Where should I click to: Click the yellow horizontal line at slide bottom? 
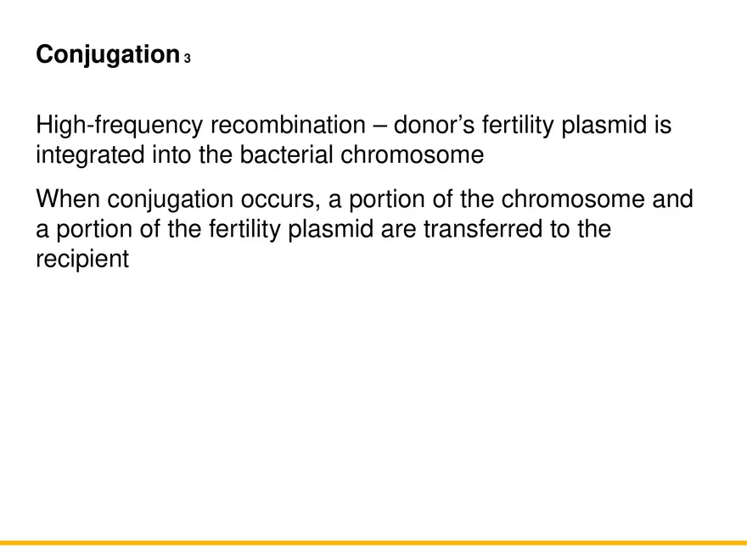tap(373, 542)
